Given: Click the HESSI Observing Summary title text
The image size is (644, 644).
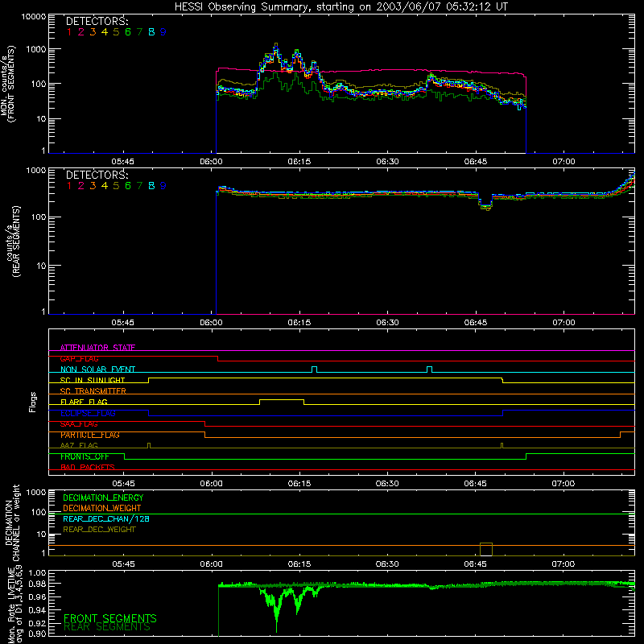Looking at the screenshot, I should [341, 6].
